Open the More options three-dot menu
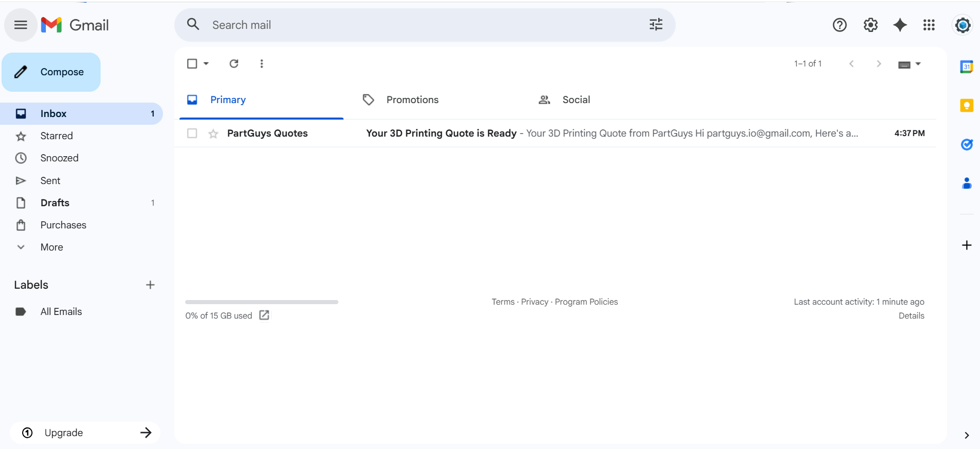The height and width of the screenshot is (449, 980). 262,63
